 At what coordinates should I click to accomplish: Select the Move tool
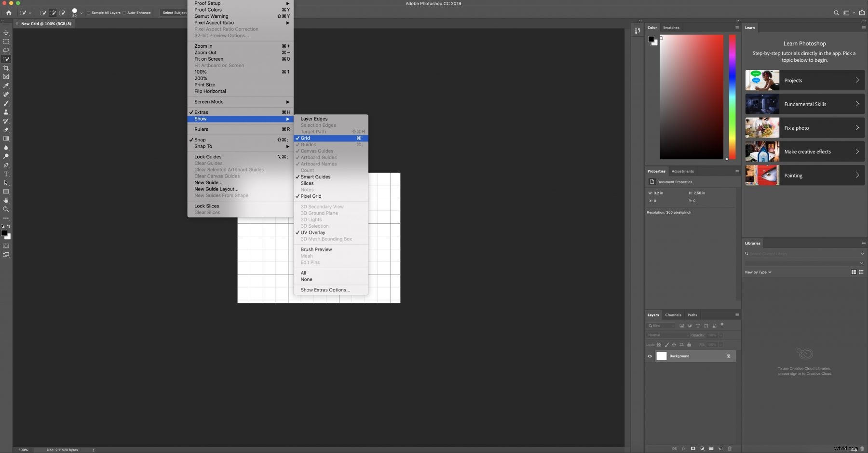pos(6,33)
